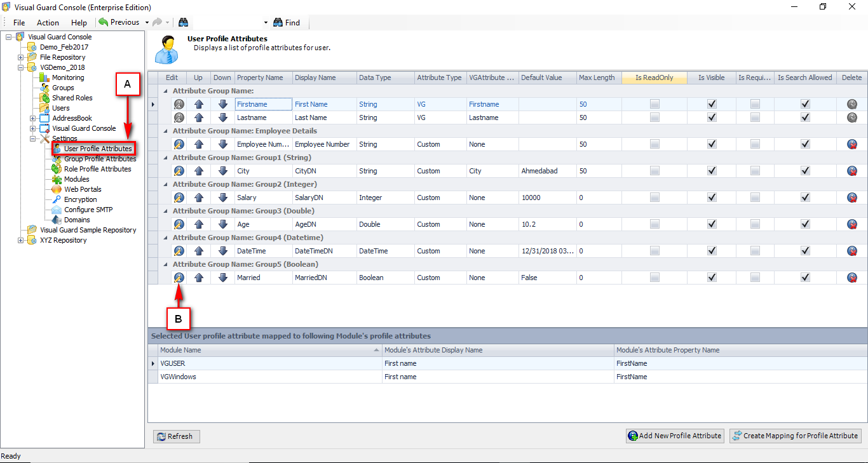The width and height of the screenshot is (868, 463).
Task: Toggle the Is Search Allowed checkbox for City
Action: (805, 171)
